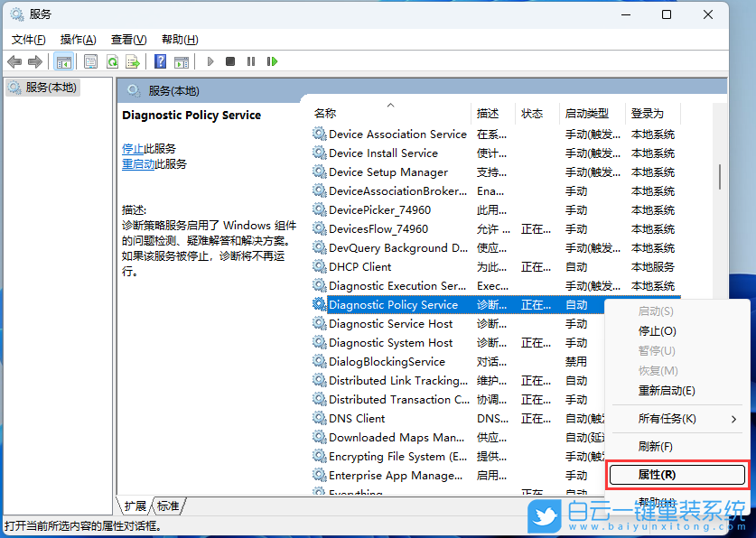Start the service using the play icon
The height and width of the screenshot is (538, 756).
(x=210, y=61)
